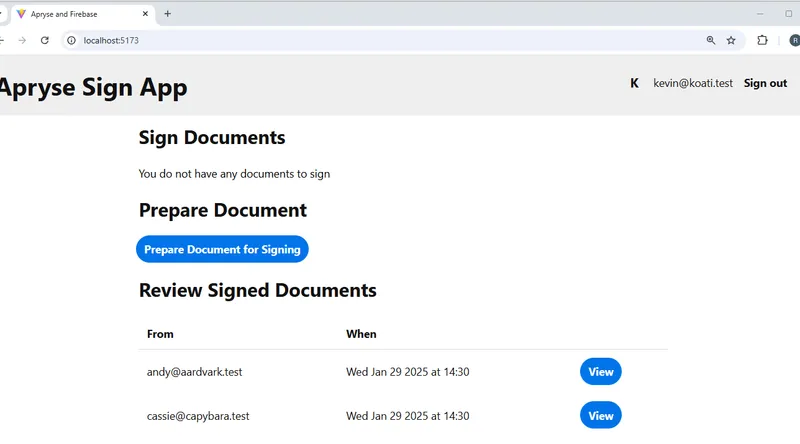Click Prepare Document for Signing button
Image resolution: width=800 pixels, height=444 pixels.
pos(222,249)
